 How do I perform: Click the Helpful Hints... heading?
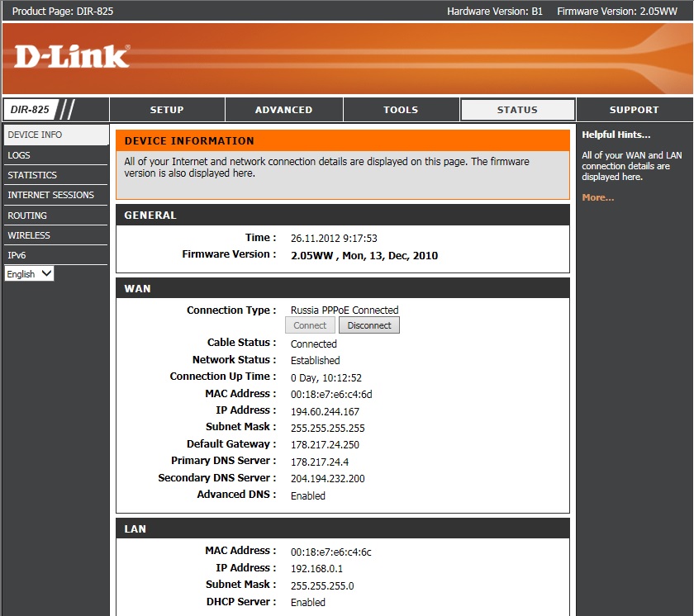pyautogui.click(x=616, y=135)
